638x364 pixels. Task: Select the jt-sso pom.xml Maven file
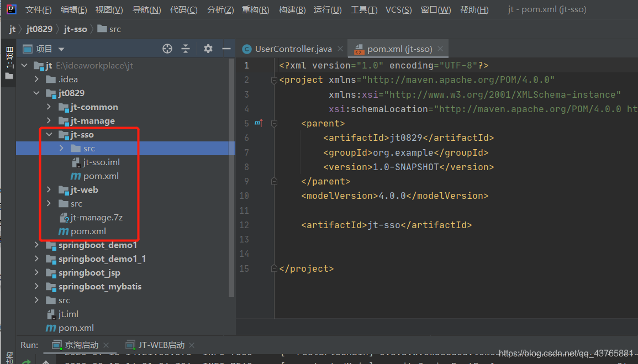tap(95, 176)
